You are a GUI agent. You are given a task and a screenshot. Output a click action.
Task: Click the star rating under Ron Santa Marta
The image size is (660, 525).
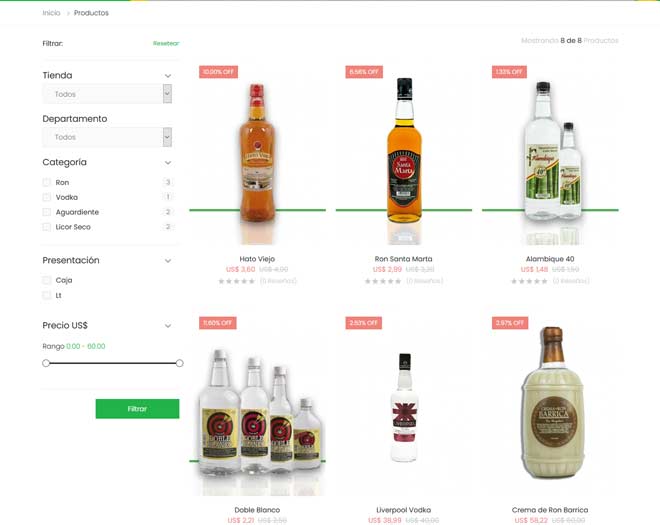click(383, 281)
